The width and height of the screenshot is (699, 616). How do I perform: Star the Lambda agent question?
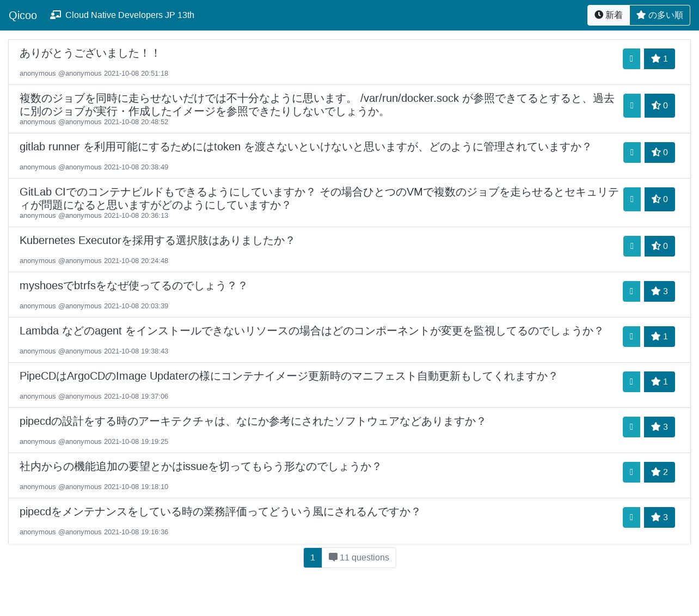pyautogui.click(x=659, y=337)
